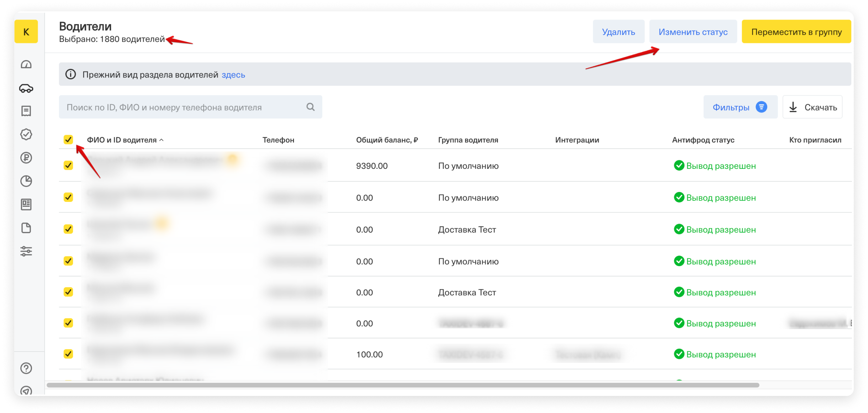Click the Удалить button
Viewport: 868px width, 413px height.
[618, 32]
